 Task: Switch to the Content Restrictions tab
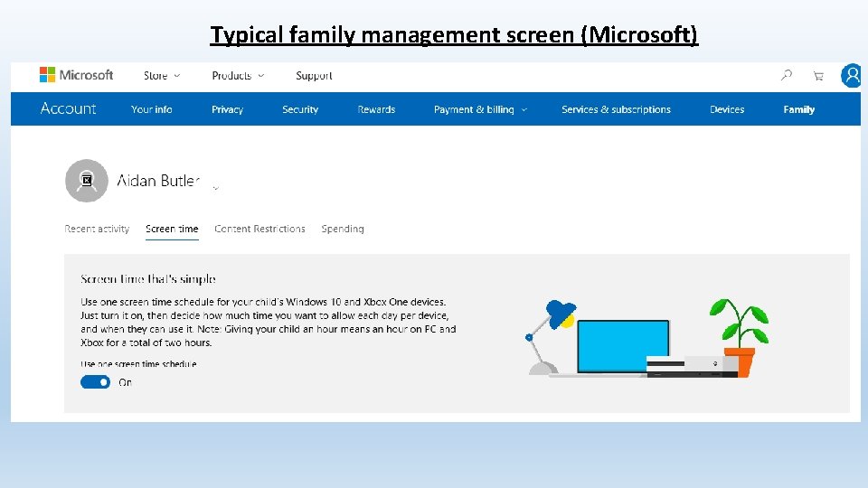click(x=259, y=229)
